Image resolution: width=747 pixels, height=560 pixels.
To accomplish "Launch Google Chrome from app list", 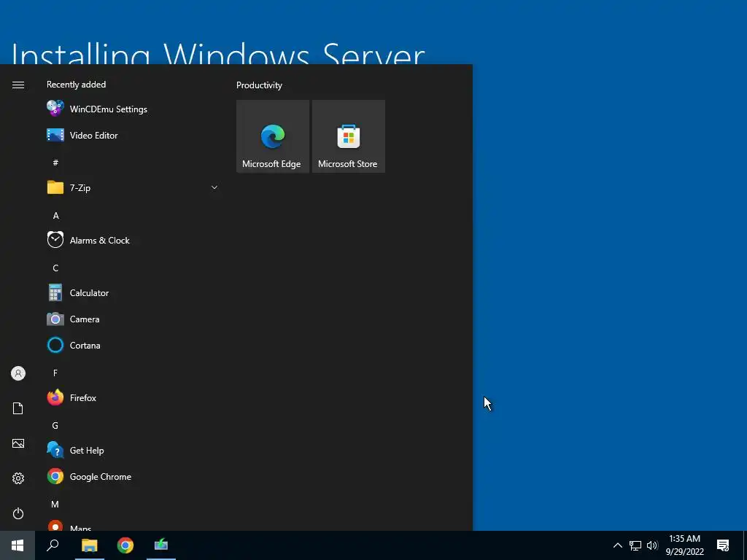I will click(x=133, y=476).
